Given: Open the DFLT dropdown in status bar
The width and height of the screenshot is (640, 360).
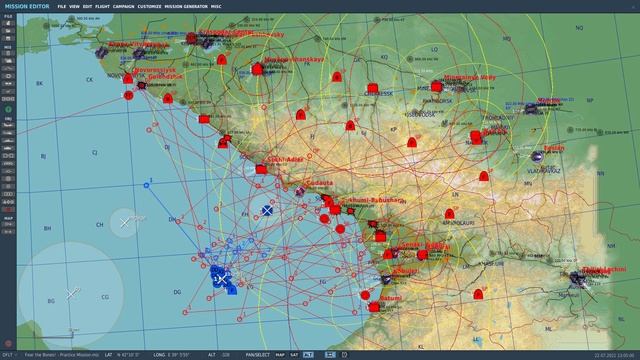Looking at the screenshot, I should (9, 355).
